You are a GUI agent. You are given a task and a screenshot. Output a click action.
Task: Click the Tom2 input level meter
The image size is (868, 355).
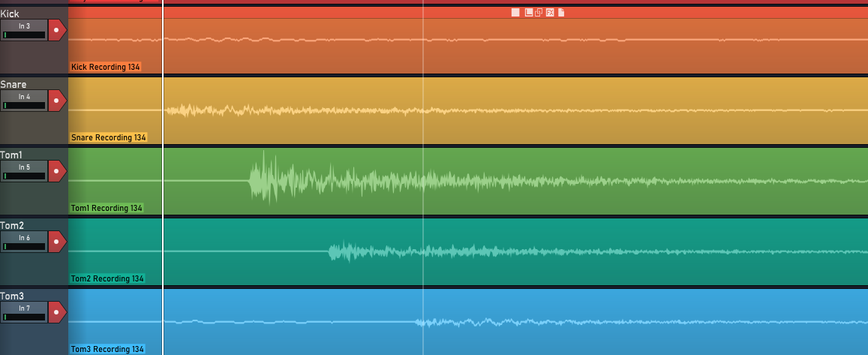[x=24, y=246]
